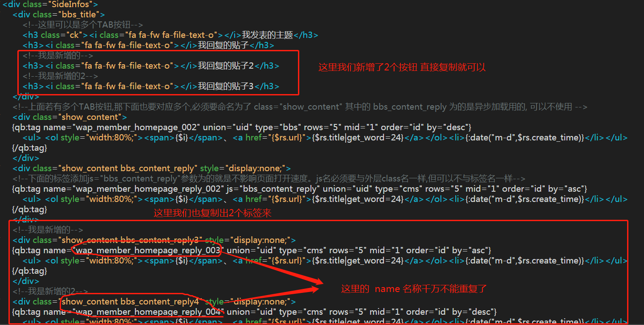644x325 pixels.
Task: Select the 我发表的主题 heading text
Action: pos(267,35)
